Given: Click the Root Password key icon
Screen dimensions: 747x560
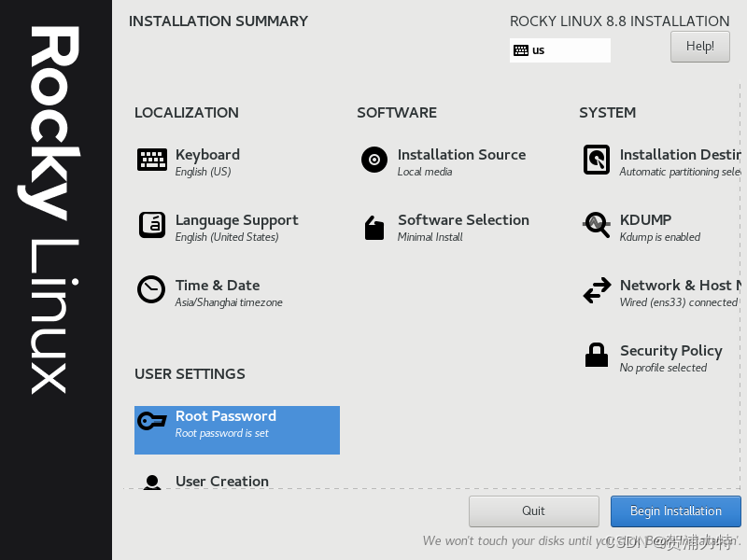Looking at the screenshot, I should tap(152, 421).
